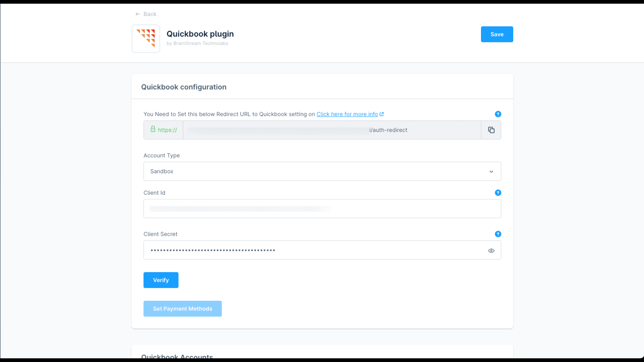Click help icon beside Redirect URL instructions
Screen dimensions: 644x362
tap(498, 114)
